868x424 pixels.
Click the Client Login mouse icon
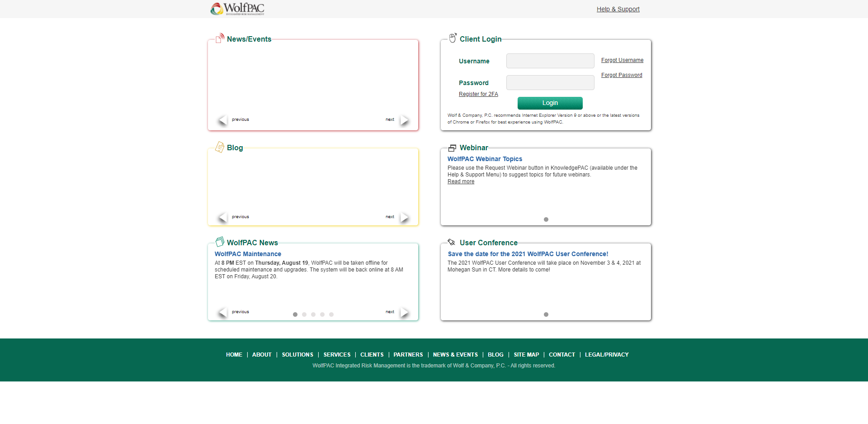tap(453, 38)
